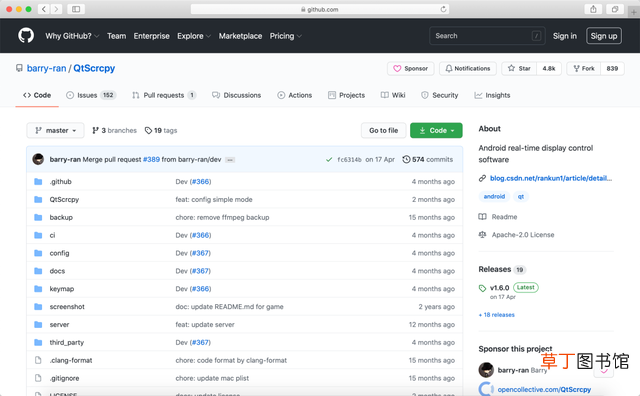View 19 tags link
This screenshot has width=640, height=396.
point(161,130)
